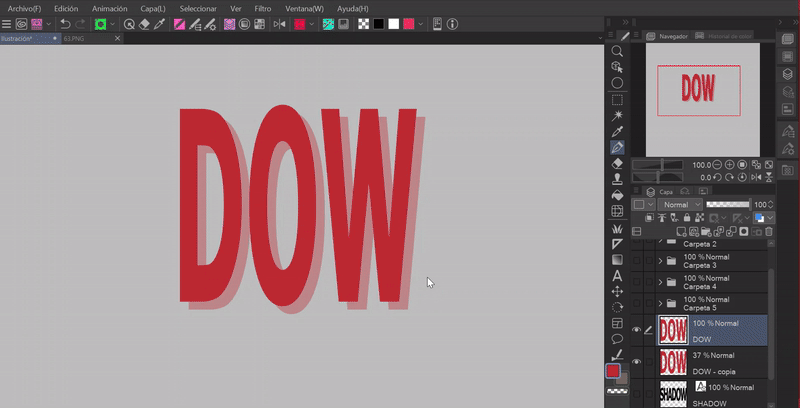Image resolution: width=800 pixels, height=408 pixels.
Task: Select the Eraser tool in the tool palette
Action: coord(617,164)
